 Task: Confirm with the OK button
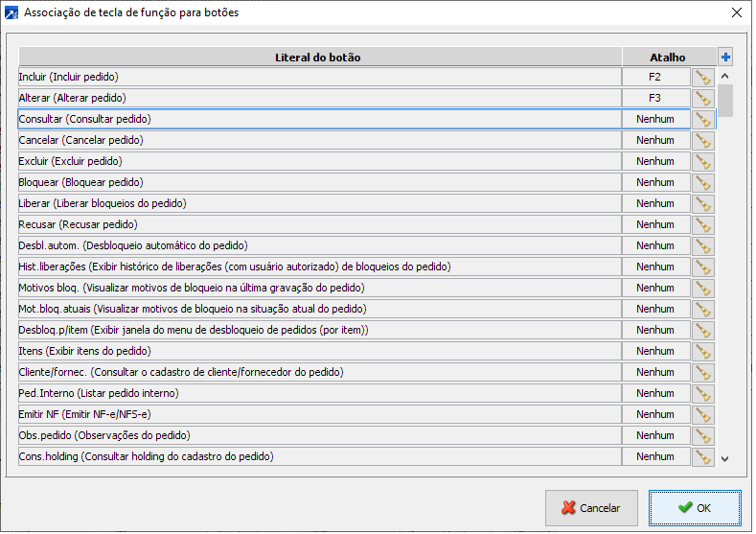point(695,508)
